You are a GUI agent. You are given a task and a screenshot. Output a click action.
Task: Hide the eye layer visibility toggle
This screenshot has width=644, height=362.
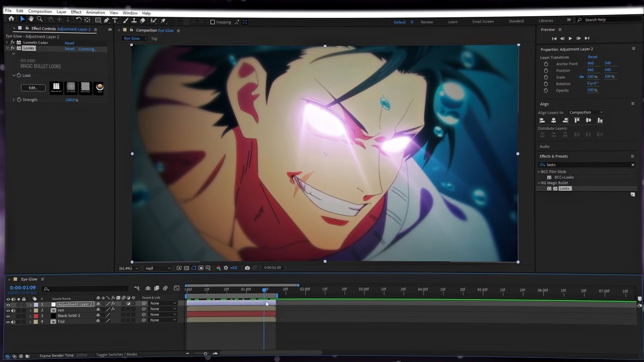8,310
